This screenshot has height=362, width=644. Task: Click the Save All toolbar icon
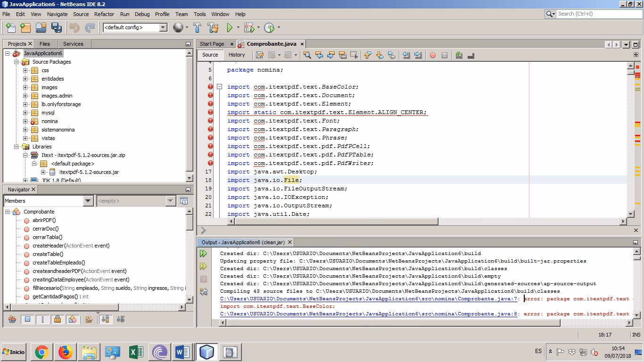tap(57, 28)
